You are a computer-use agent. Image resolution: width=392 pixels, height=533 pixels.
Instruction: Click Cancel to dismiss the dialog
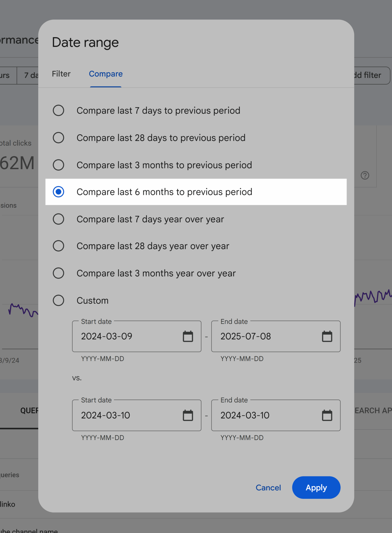click(268, 487)
